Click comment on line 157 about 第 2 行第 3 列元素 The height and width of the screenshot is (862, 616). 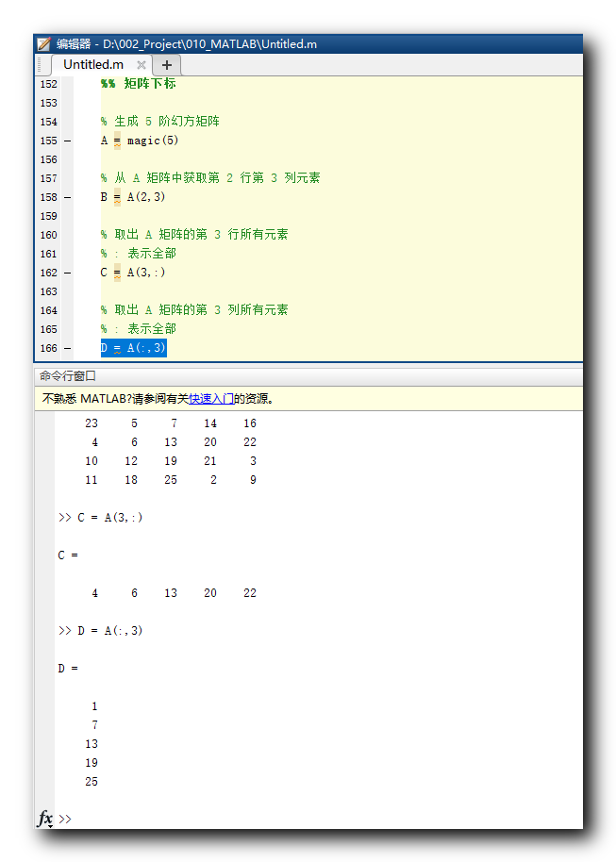pyautogui.click(x=210, y=178)
